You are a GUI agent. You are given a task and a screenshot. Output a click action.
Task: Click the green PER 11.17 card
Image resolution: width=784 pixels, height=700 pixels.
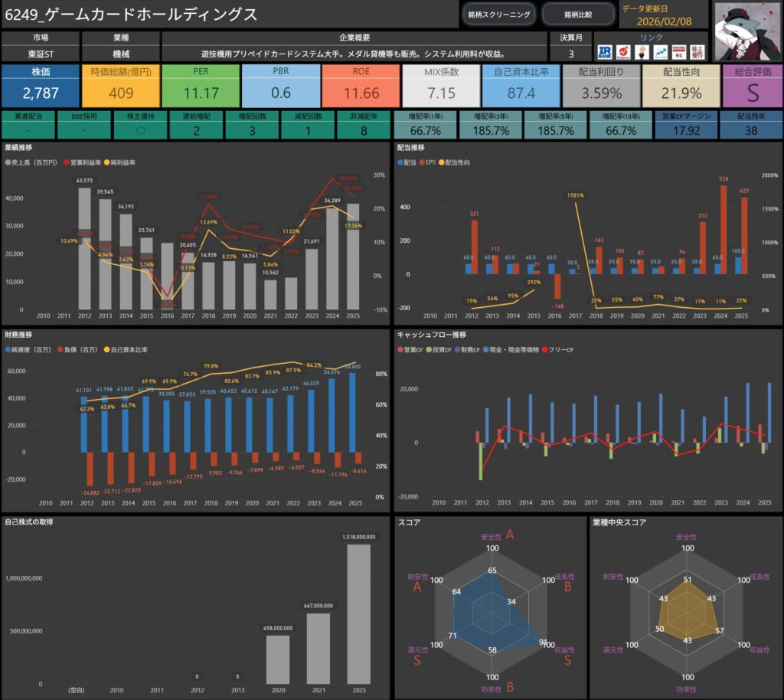click(201, 85)
